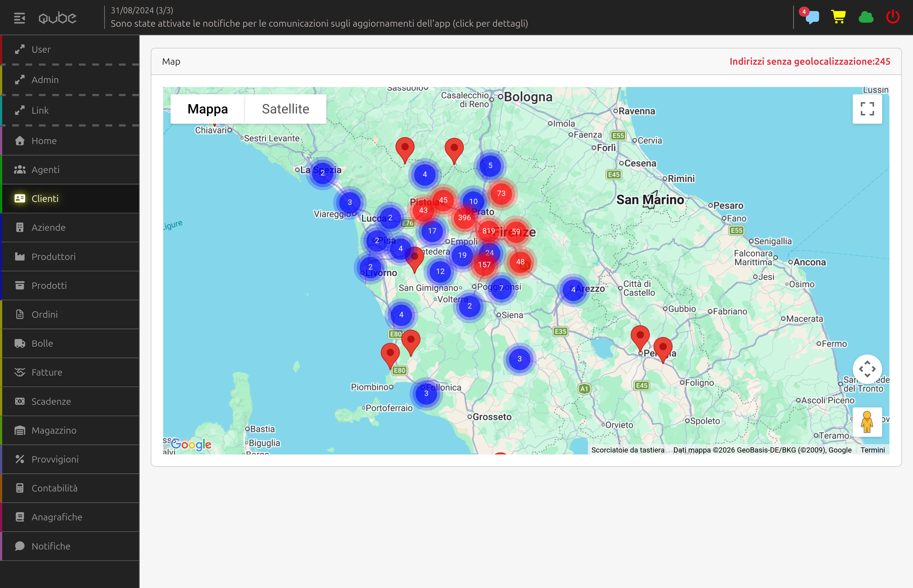The image size is (913, 588).
Task: Select the Aziende sidebar icon
Action: pos(49,227)
